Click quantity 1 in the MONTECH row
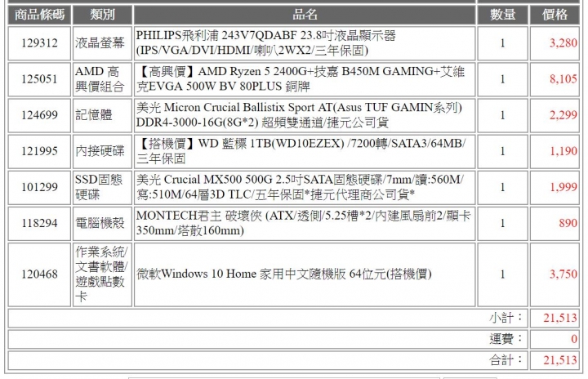 (x=502, y=223)
